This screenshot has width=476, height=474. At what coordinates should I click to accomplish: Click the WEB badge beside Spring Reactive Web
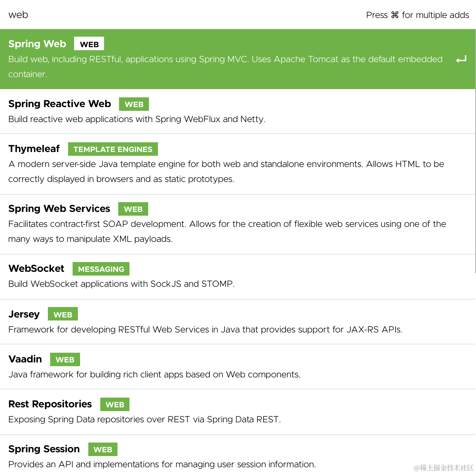[134, 104]
